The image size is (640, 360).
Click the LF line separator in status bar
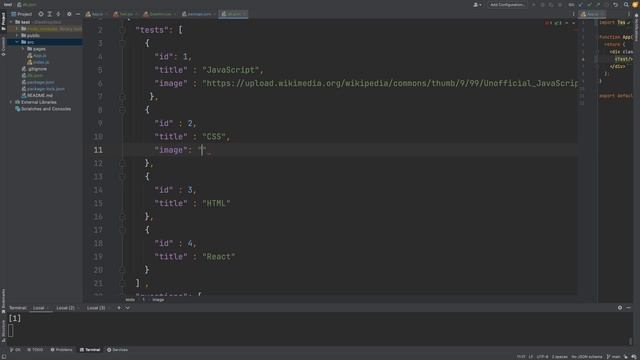531,357
